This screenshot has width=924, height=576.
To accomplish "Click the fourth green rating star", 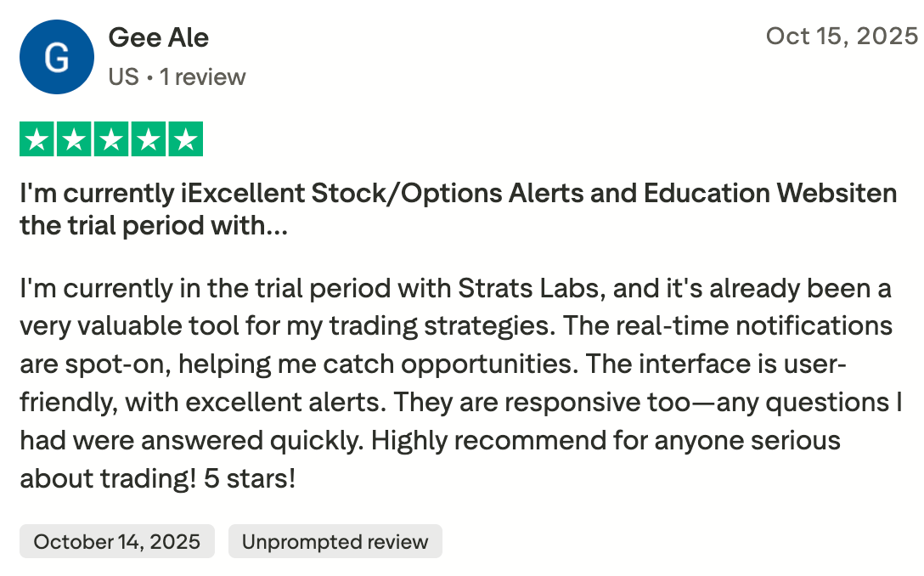I will coord(149,139).
